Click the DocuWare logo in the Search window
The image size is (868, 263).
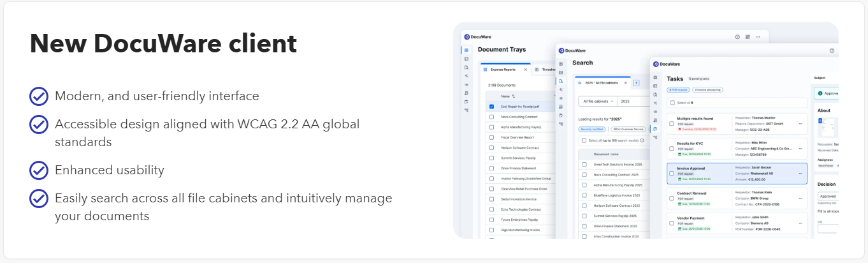pos(572,50)
